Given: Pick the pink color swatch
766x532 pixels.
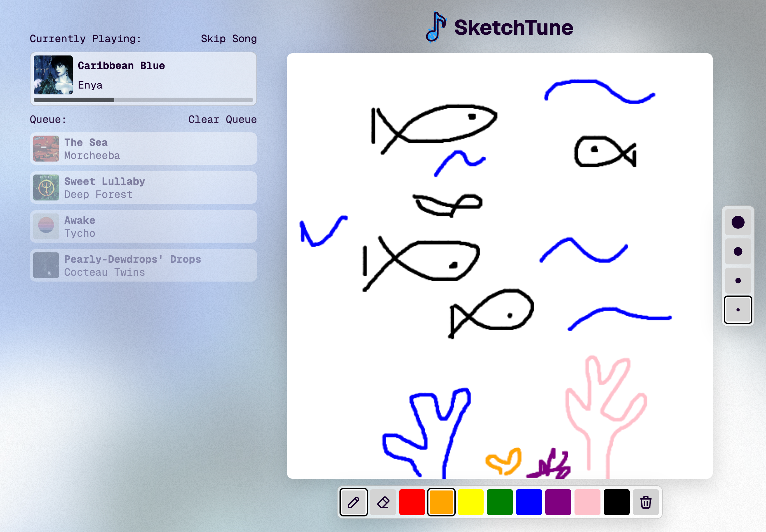Looking at the screenshot, I should click(587, 502).
